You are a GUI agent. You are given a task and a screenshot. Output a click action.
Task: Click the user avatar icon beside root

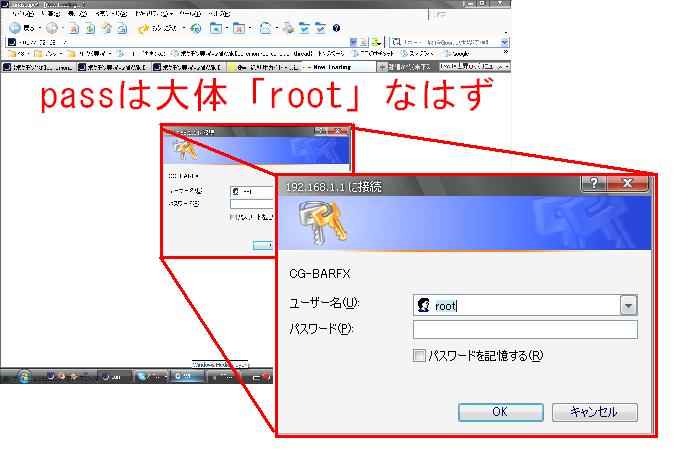pyautogui.click(x=423, y=306)
